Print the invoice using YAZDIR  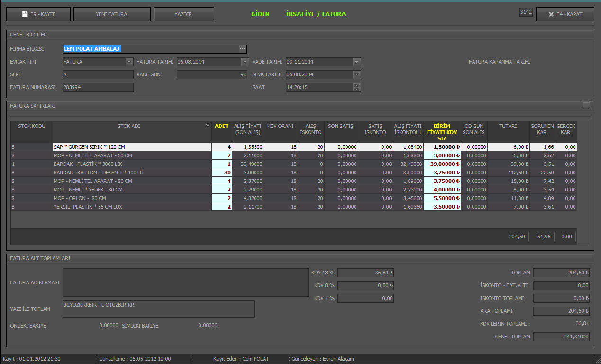point(183,14)
